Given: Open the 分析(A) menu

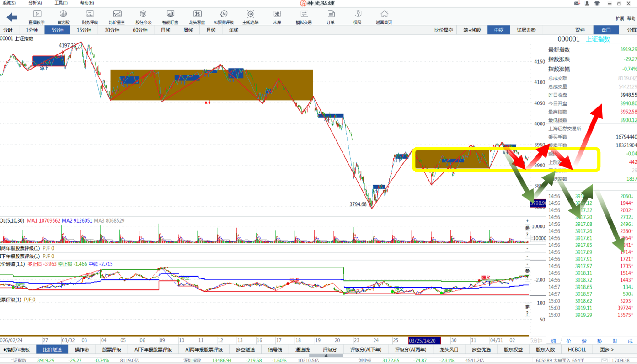Looking at the screenshot, I should [x=35, y=3].
